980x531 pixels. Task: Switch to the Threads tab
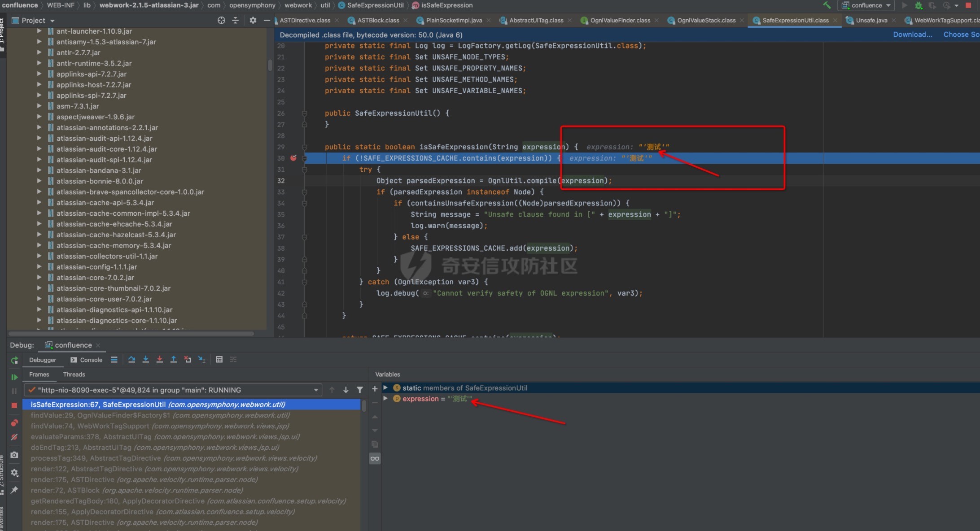tap(74, 374)
